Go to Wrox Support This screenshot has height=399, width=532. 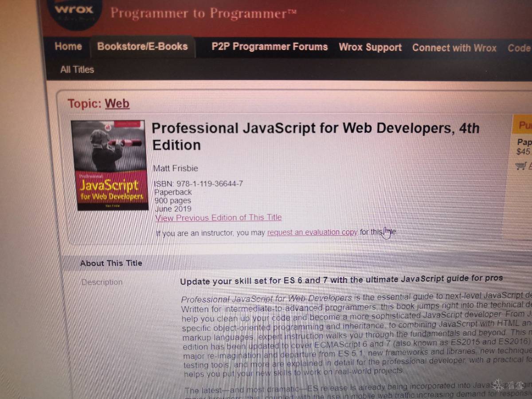click(370, 47)
